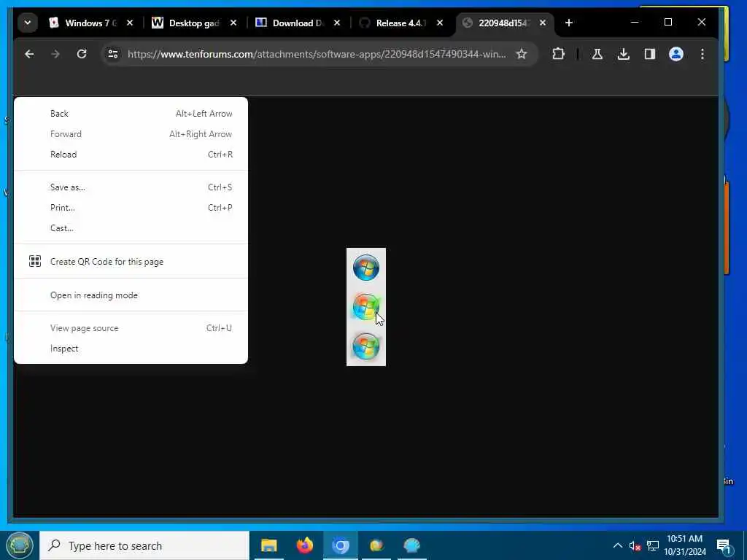
Task: Open the extensions puzzle icon
Action: click(x=558, y=54)
